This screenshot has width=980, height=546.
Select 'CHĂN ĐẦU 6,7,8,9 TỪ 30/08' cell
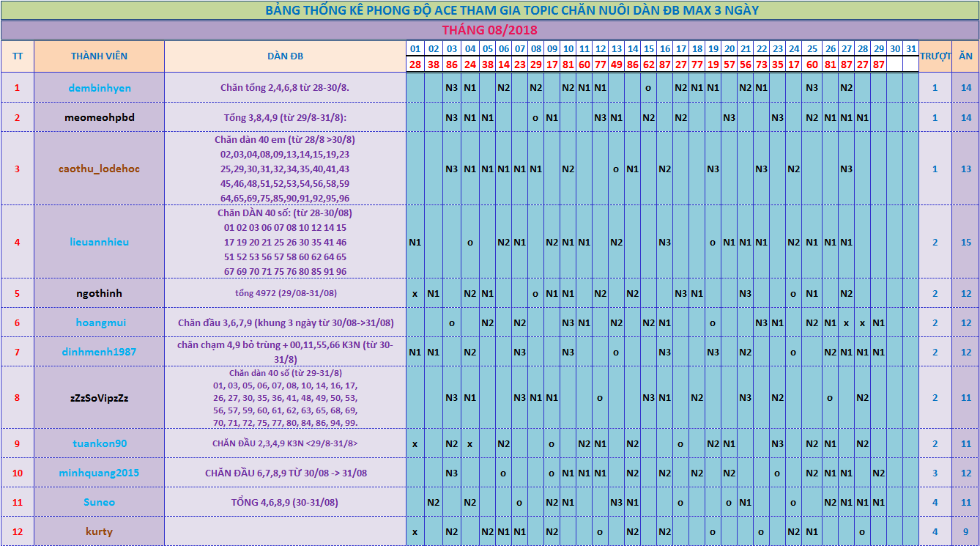click(286, 473)
